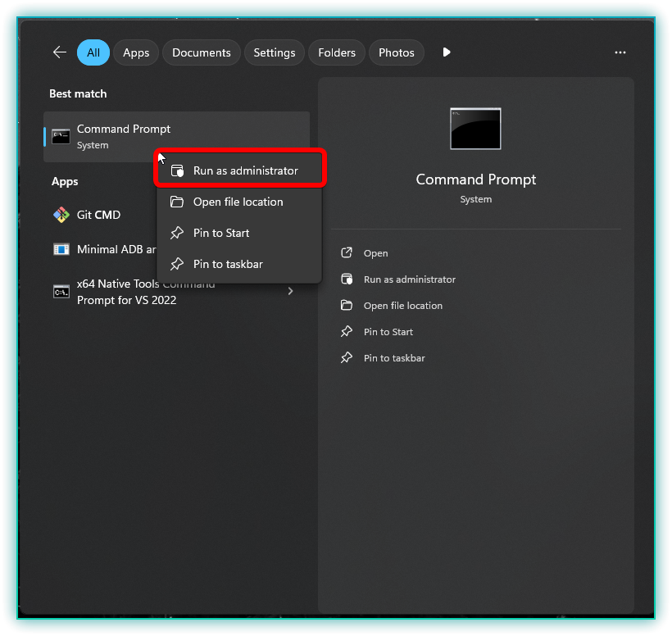Click the Command Prompt icon in best match

[61, 137]
